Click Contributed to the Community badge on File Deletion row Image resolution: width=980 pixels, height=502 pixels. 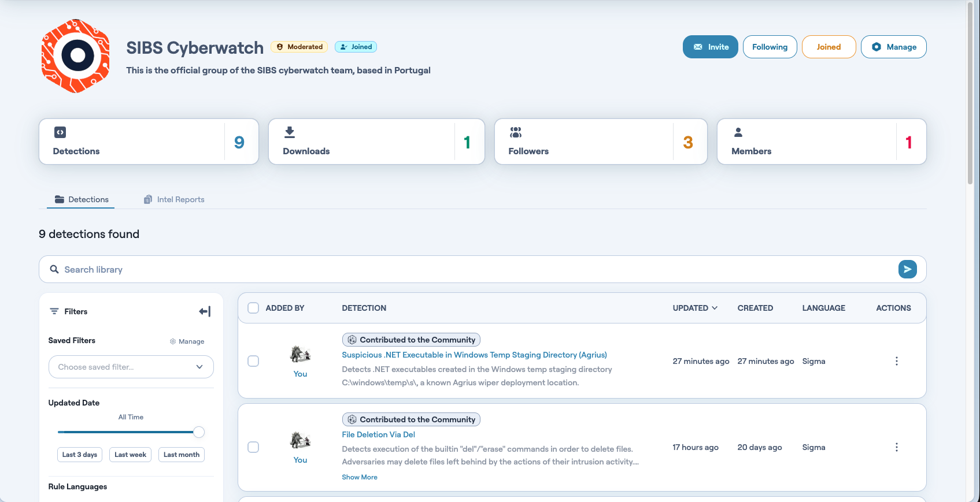pyautogui.click(x=411, y=419)
